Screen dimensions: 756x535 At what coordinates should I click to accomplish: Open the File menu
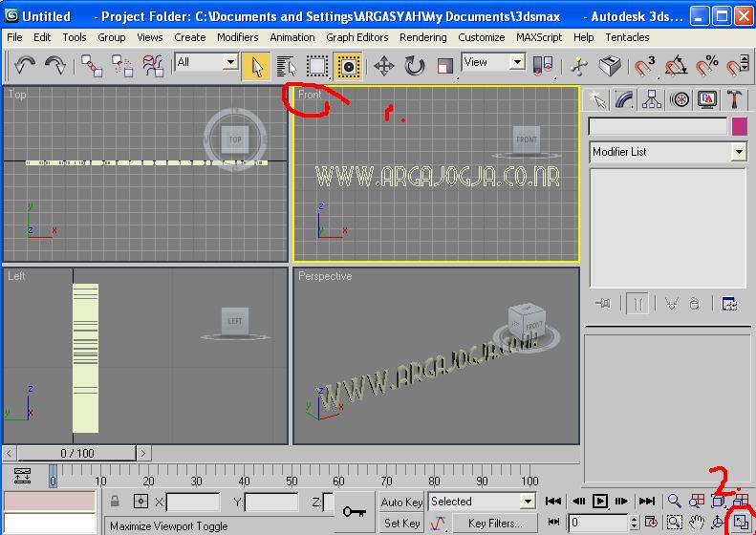coord(14,37)
